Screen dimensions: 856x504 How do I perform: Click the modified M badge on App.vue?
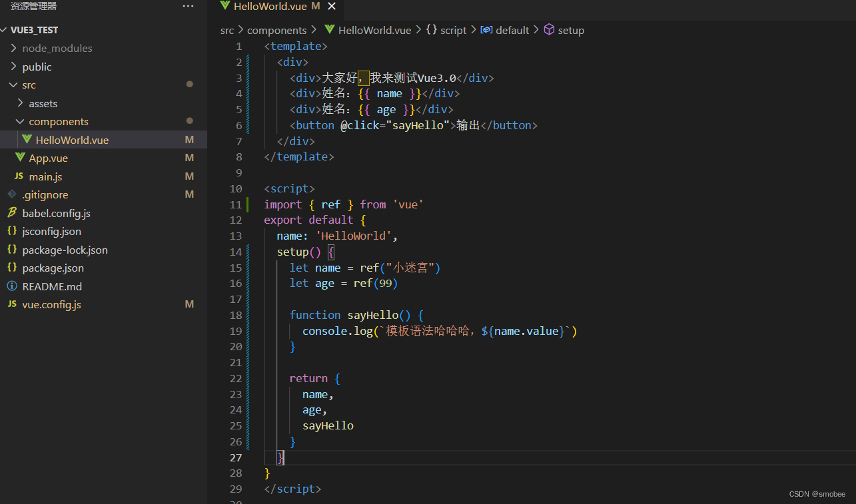pyautogui.click(x=189, y=158)
